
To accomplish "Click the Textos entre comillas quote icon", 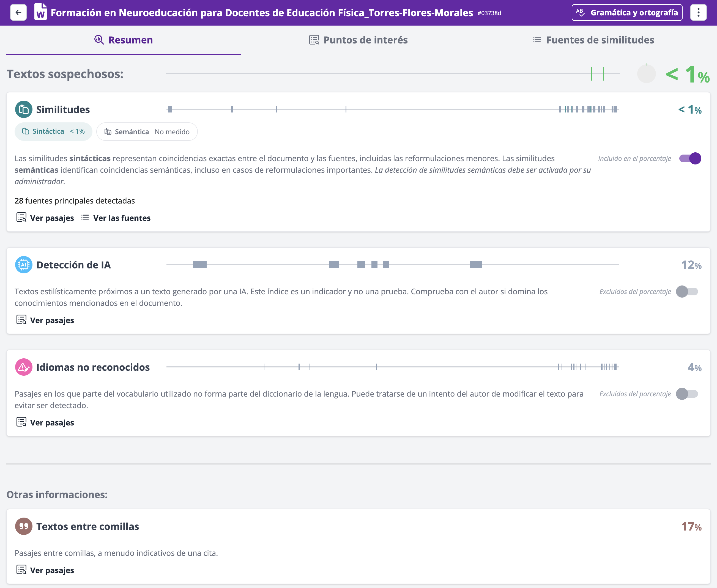I will (x=24, y=526).
